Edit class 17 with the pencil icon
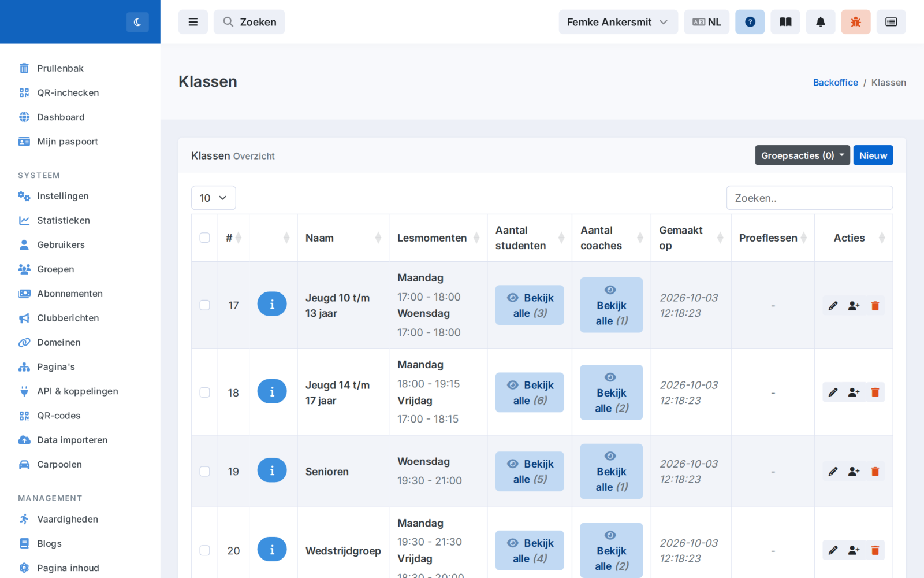The height and width of the screenshot is (578, 924). pyautogui.click(x=833, y=306)
